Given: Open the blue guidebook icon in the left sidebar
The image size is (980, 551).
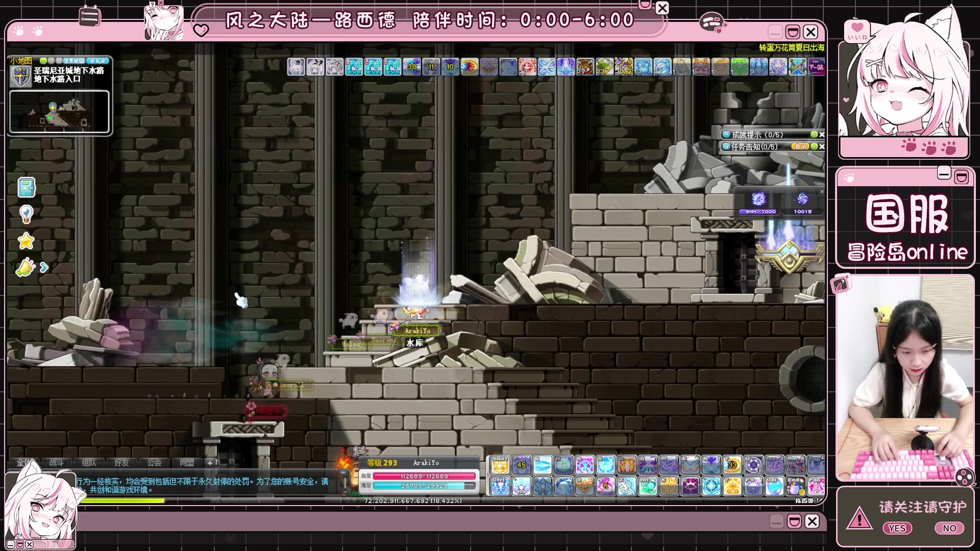Looking at the screenshot, I should pos(27,188).
